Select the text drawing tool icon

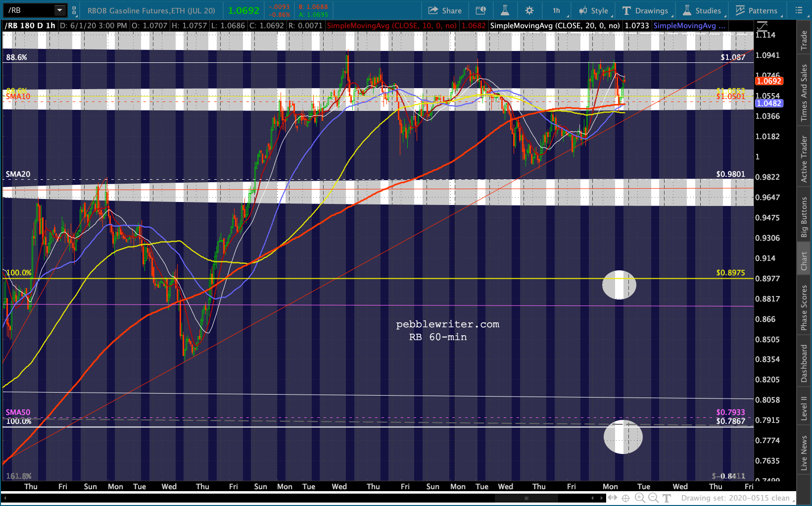point(667,498)
